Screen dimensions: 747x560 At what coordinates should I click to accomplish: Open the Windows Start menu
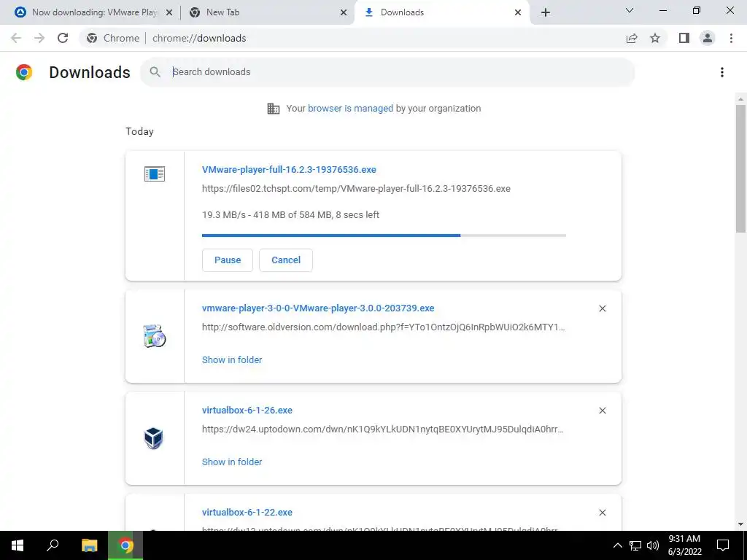coord(18,545)
